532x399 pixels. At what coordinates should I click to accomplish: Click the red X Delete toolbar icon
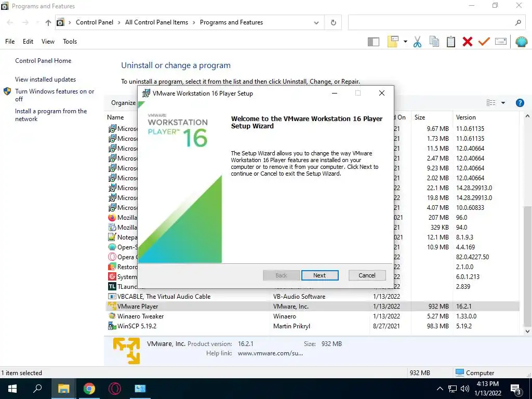[x=468, y=42]
